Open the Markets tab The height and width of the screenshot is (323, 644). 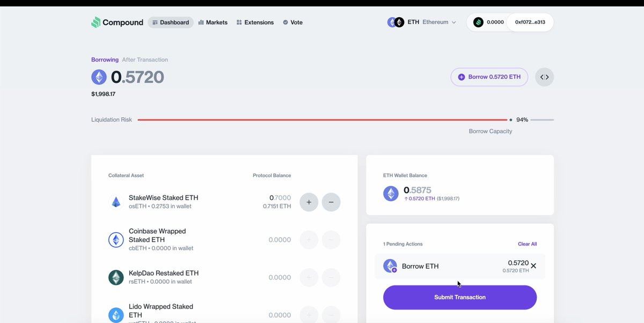pos(213,23)
